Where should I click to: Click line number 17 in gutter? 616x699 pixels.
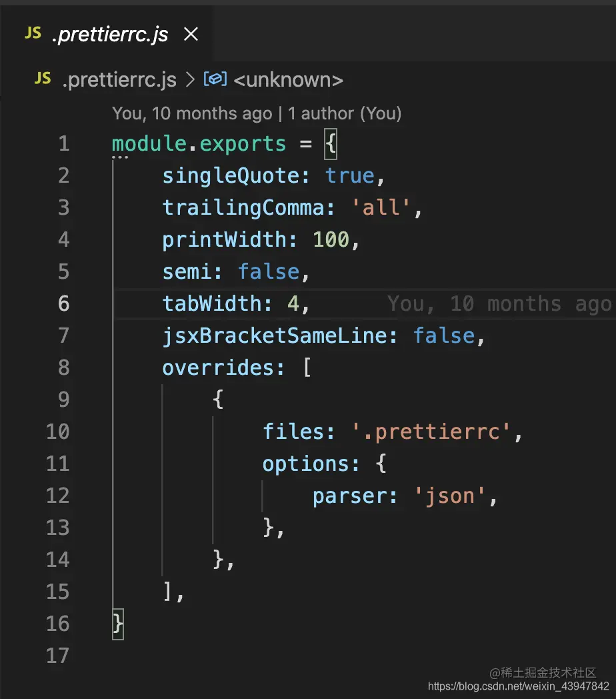tap(57, 656)
